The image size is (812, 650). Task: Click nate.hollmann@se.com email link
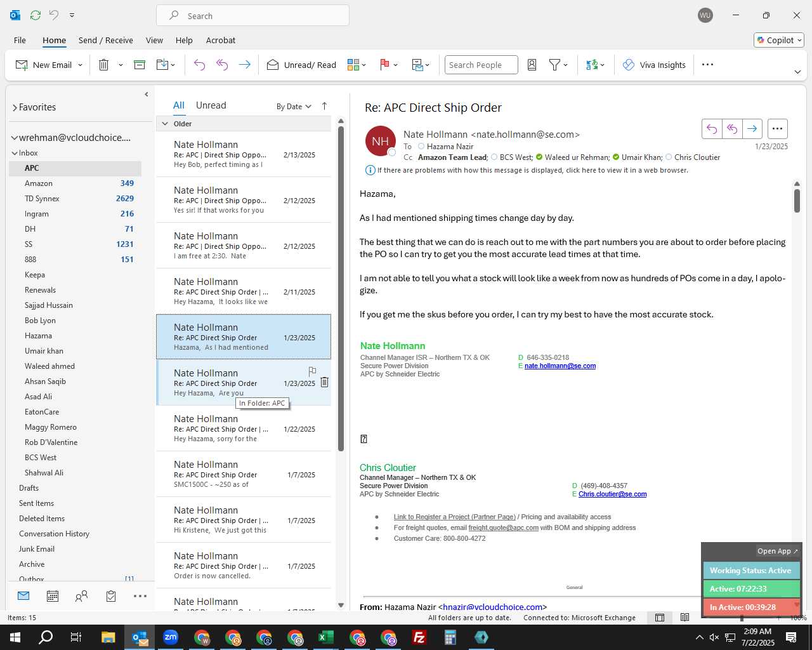point(560,366)
